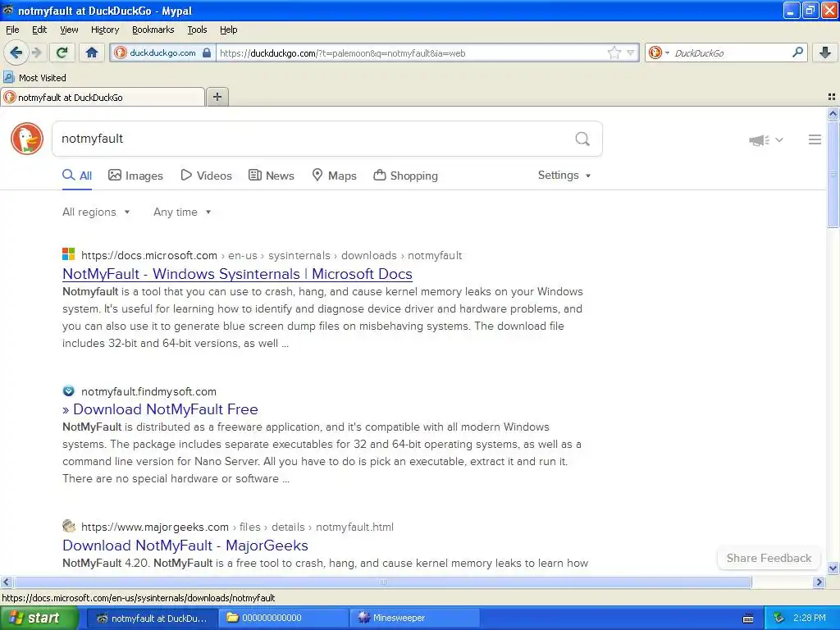Open the File menu

coord(12,30)
